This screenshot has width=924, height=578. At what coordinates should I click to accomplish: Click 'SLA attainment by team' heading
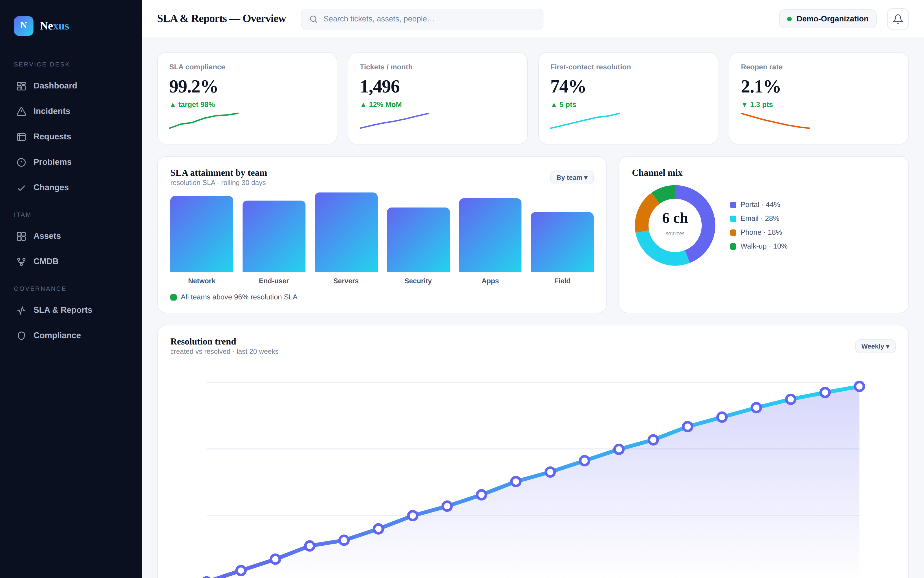click(218, 173)
